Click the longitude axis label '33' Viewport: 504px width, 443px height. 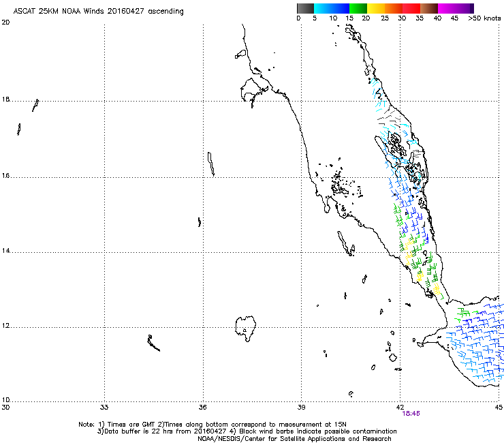click(104, 408)
